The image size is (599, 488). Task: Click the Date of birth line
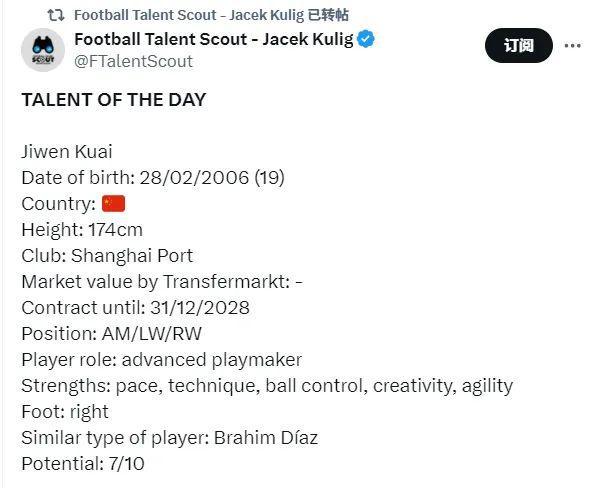click(x=153, y=178)
